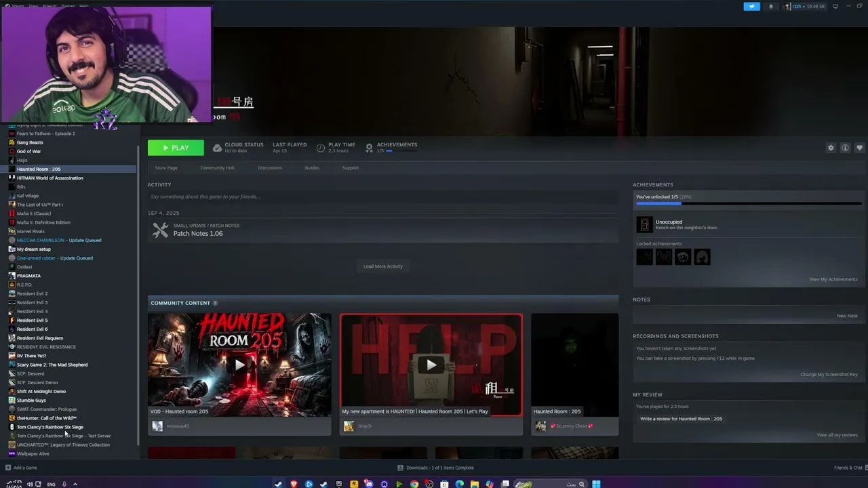
Task: Click the Cloud Status icon
Action: point(217,147)
